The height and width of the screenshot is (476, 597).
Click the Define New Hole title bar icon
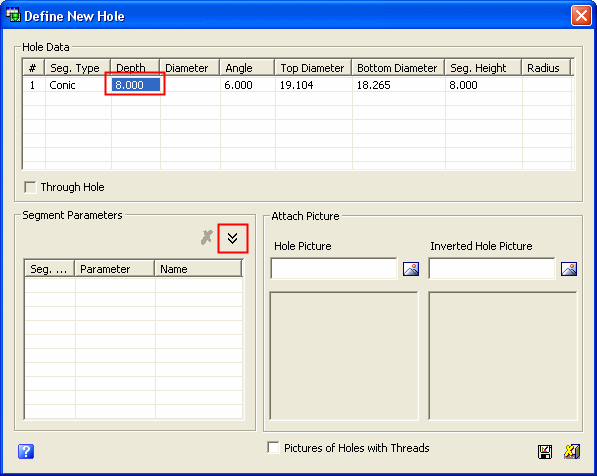coord(13,14)
